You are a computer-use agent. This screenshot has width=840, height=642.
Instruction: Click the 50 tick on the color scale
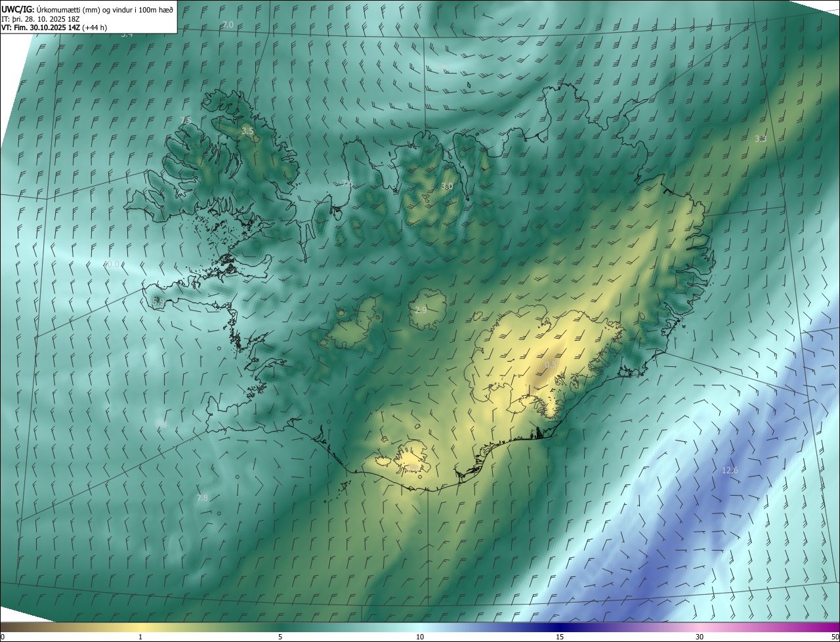(x=835, y=637)
